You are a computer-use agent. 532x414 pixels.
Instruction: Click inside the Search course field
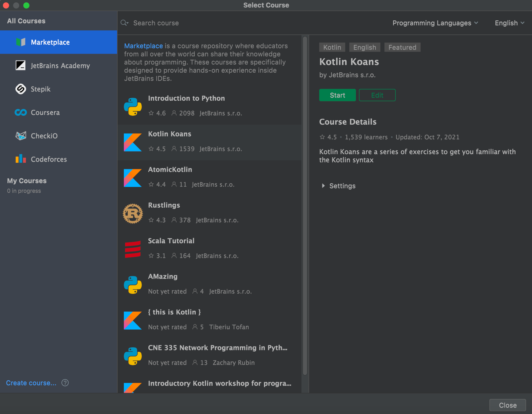point(177,23)
